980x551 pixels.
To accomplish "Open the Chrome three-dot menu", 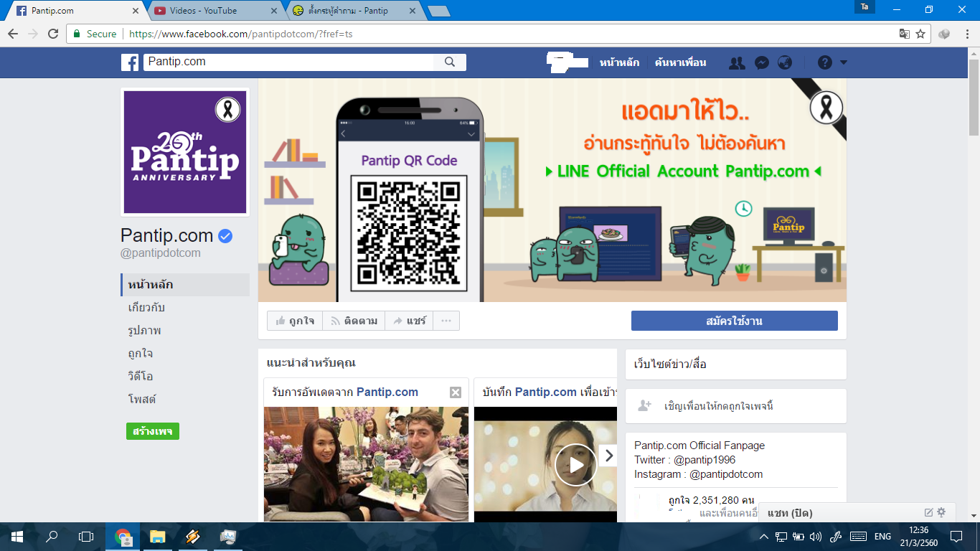I will [966, 34].
